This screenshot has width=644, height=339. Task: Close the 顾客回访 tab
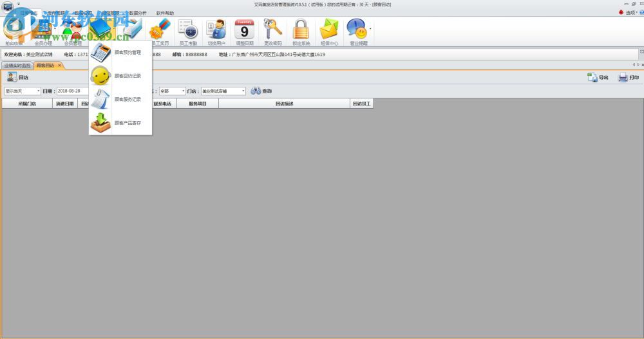[x=59, y=65]
